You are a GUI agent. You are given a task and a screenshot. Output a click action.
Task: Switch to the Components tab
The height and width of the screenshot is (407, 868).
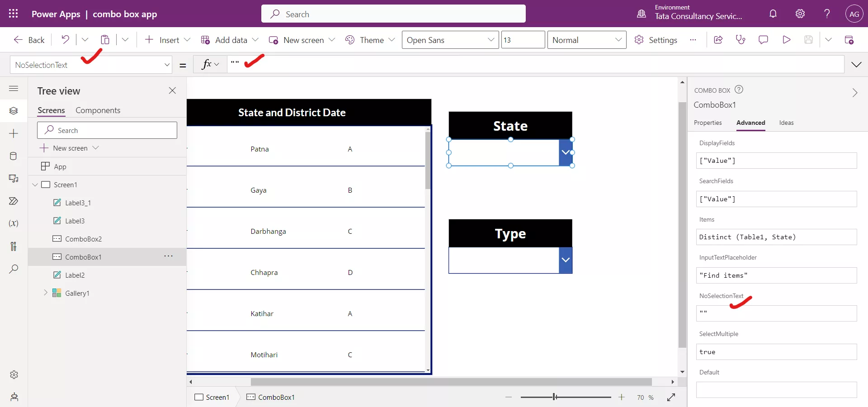coord(98,110)
